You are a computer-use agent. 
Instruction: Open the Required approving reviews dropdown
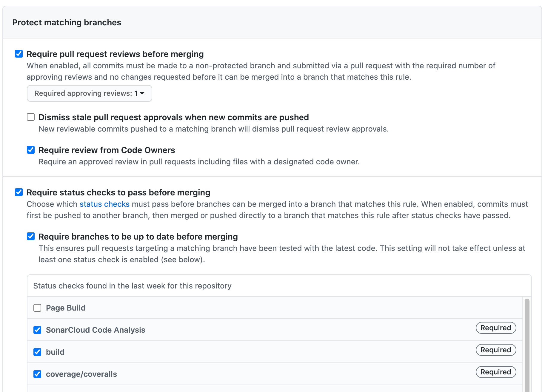[x=89, y=93]
